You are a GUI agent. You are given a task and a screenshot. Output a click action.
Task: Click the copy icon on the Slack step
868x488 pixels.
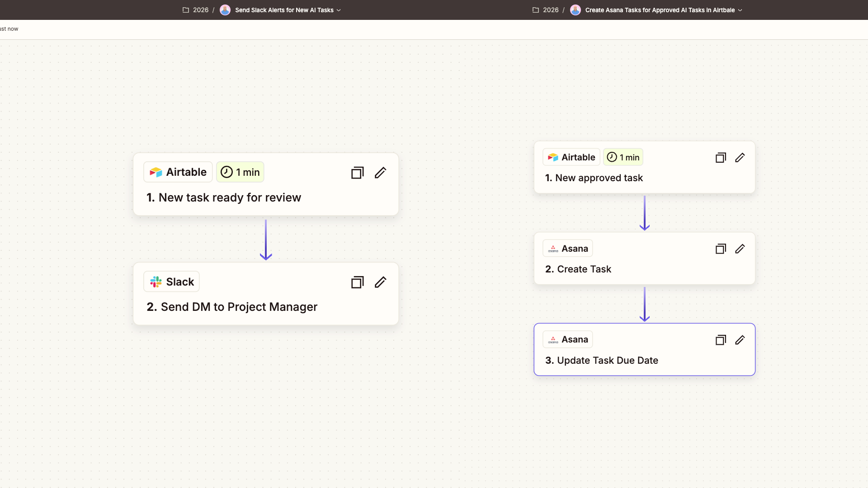click(357, 282)
